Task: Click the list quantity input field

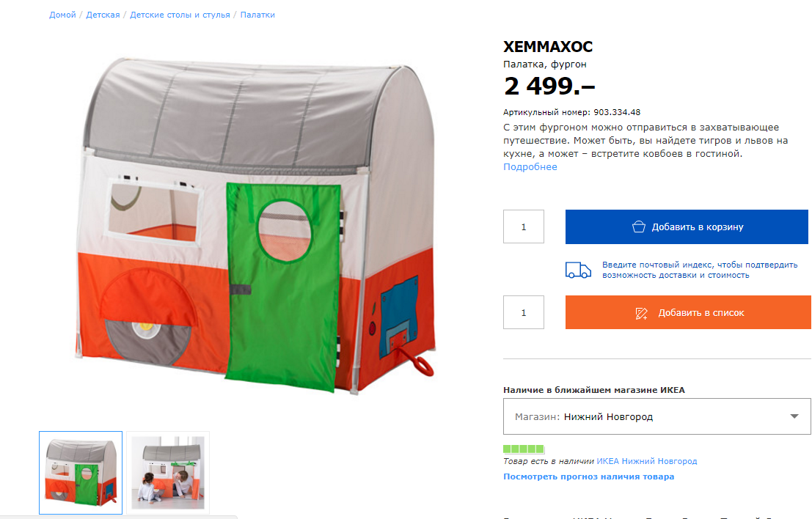Action: [x=524, y=312]
